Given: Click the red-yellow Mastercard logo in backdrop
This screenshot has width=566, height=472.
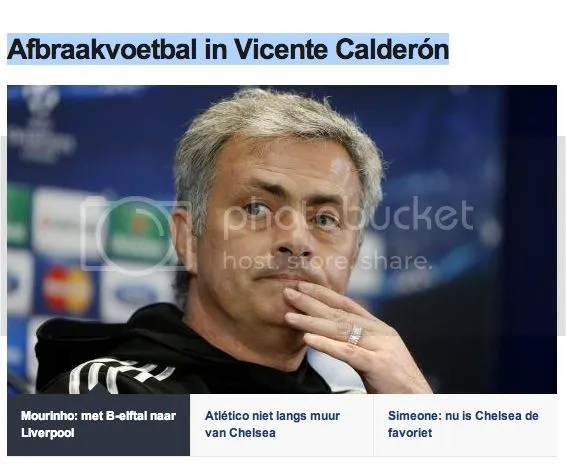Looking at the screenshot, I should (x=67, y=289).
